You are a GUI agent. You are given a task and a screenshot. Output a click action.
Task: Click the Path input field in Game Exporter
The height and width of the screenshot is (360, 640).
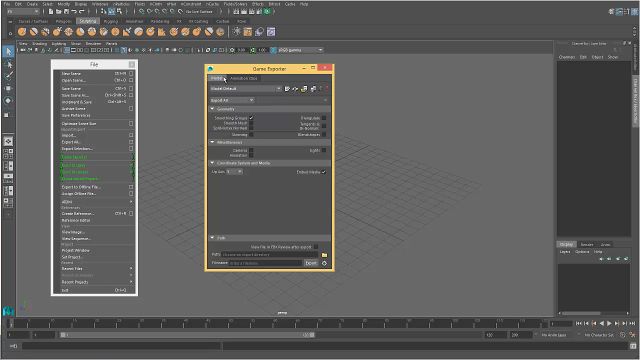click(x=270, y=255)
